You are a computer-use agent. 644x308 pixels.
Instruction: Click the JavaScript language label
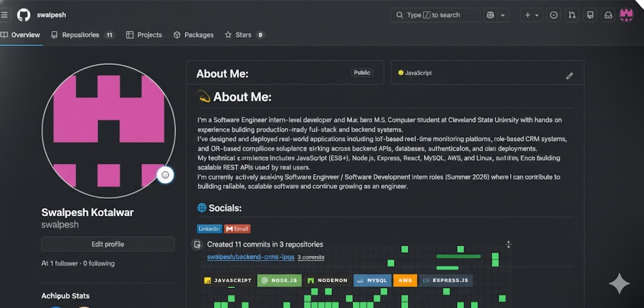(x=418, y=73)
